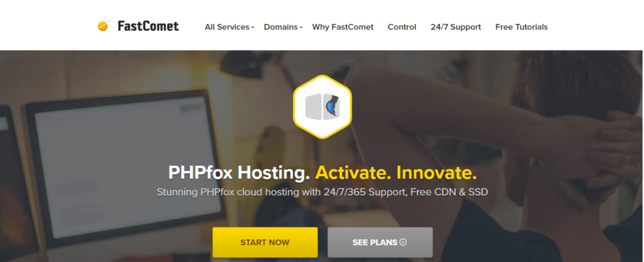Viewport: 644px width, 262px height.
Task: Click the blue fox tail in logo
Action: click(332, 107)
